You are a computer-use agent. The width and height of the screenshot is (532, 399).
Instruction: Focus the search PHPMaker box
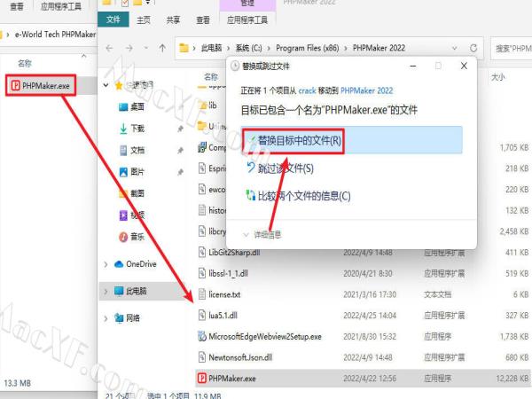512,49
